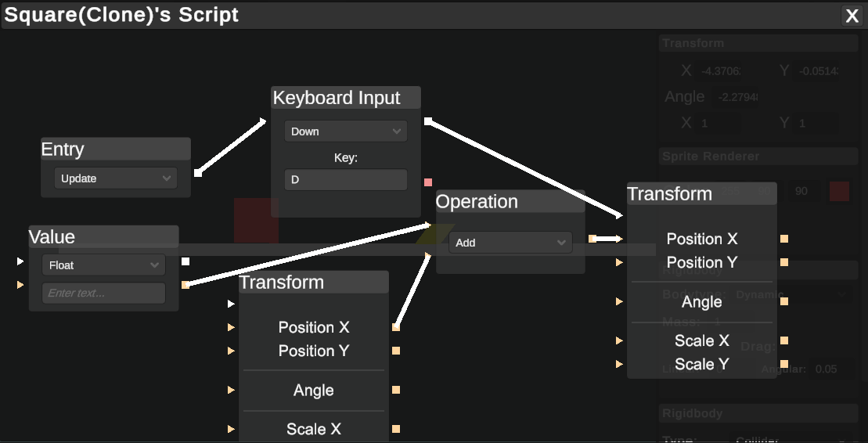Image resolution: width=868 pixels, height=443 pixels.
Task: Click the Keyboard Input pink output port
Action: click(x=428, y=182)
